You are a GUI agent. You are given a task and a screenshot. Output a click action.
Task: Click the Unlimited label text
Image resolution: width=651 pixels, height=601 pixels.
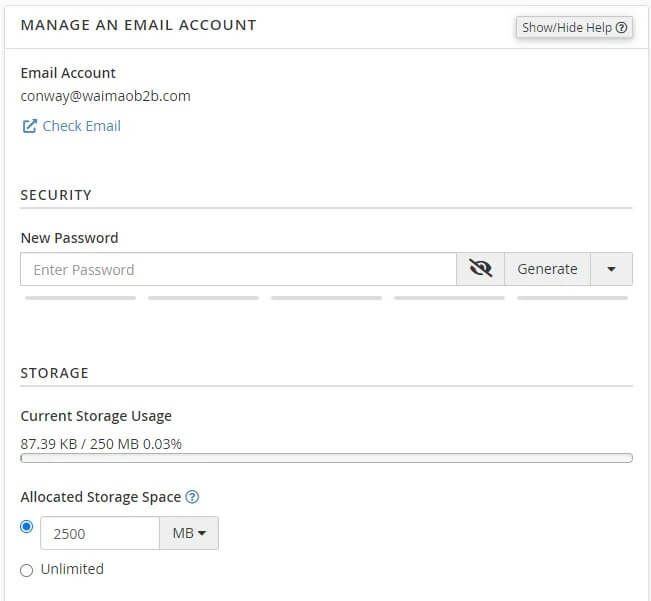(72, 569)
